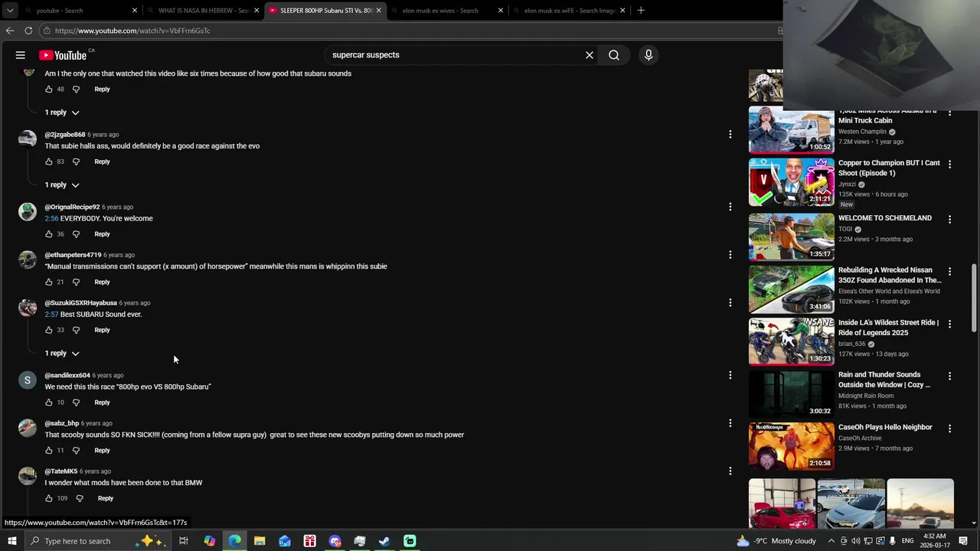This screenshot has width=980, height=551.
Task: Open options for Rain and Thunder video
Action: click(x=949, y=376)
